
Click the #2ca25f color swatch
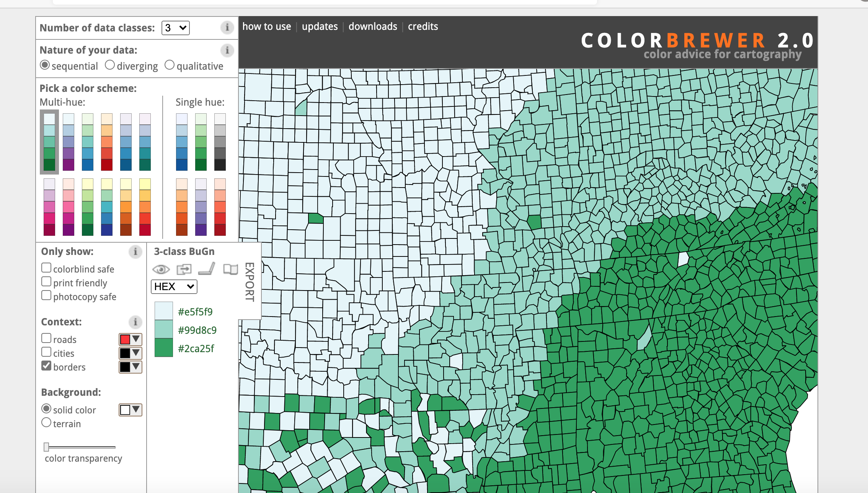(164, 348)
